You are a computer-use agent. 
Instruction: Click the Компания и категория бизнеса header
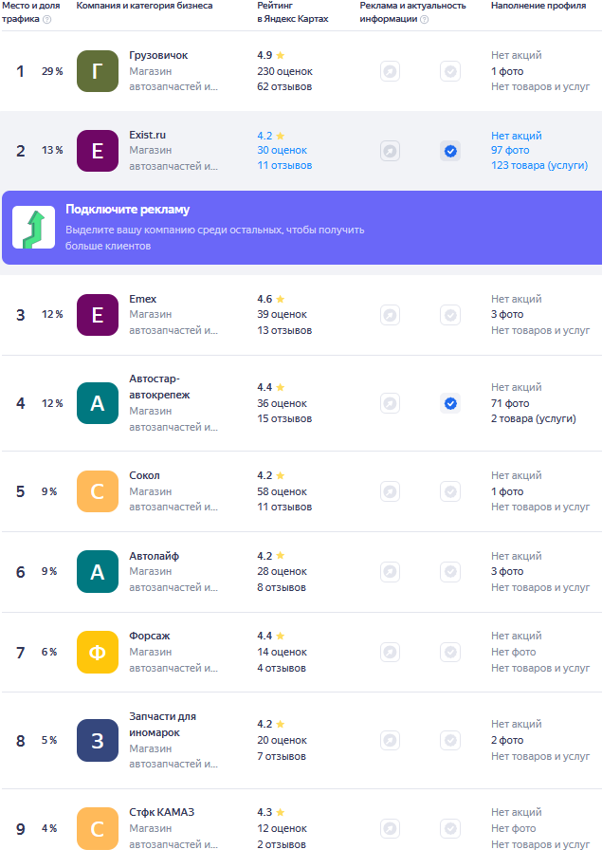pyautogui.click(x=144, y=6)
